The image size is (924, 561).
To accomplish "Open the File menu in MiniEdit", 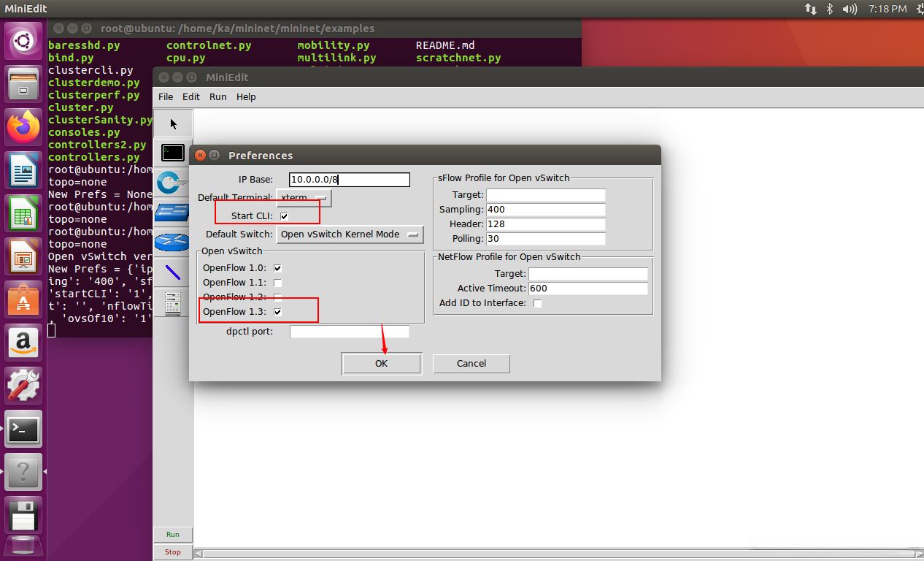I will pyautogui.click(x=166, y=96).
